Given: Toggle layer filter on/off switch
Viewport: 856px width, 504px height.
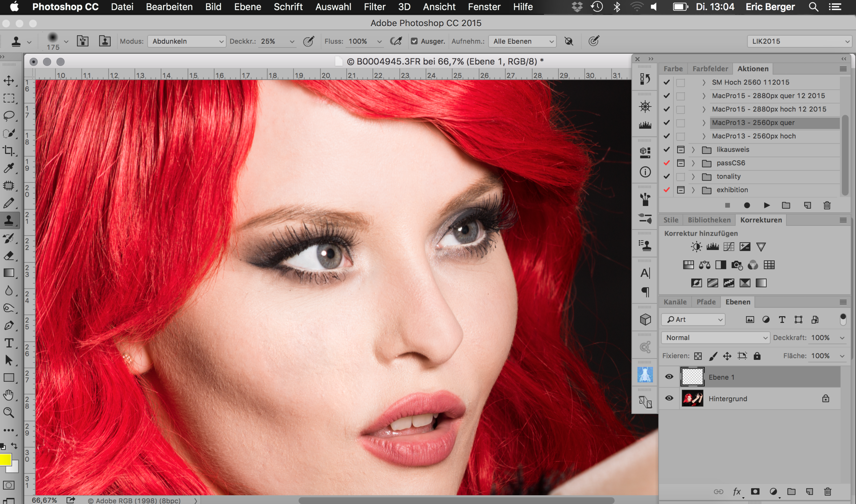Looking at the screenshot, I should [843, 319].
